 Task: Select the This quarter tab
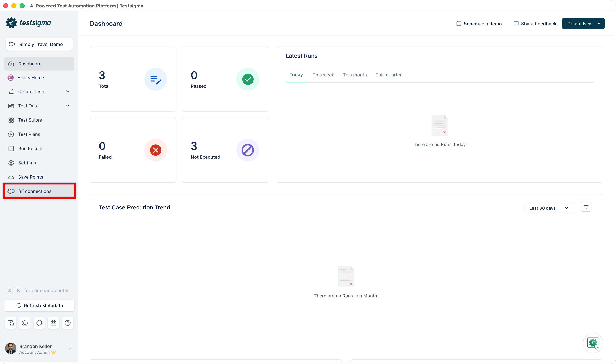pyautogui.click(x=388, y=75)
